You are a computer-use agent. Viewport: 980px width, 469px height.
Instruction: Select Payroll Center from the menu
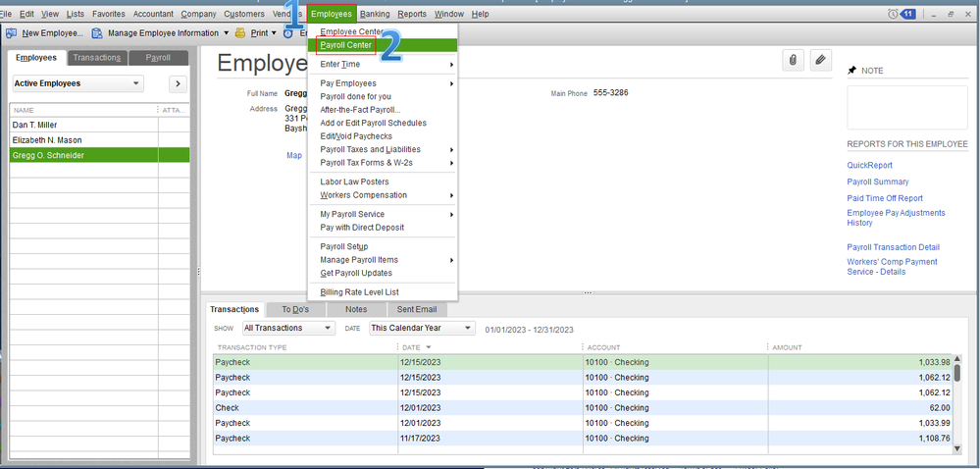tap(345, 45)
